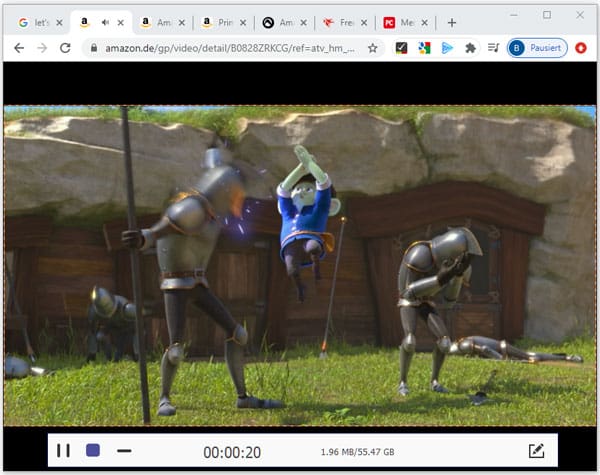Image resolution: width=600 pixels, height=475 pixels.
Task: Click the recording timer 00:00:20
Action: pos(232,452)
